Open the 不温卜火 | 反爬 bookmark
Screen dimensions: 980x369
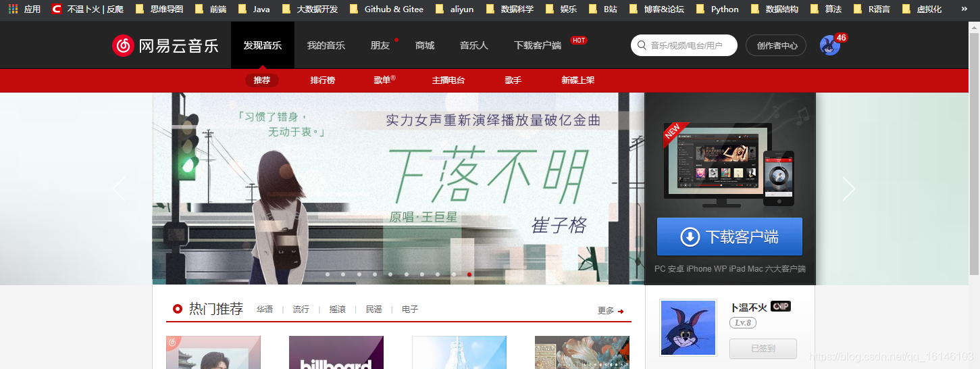point(88,9)
